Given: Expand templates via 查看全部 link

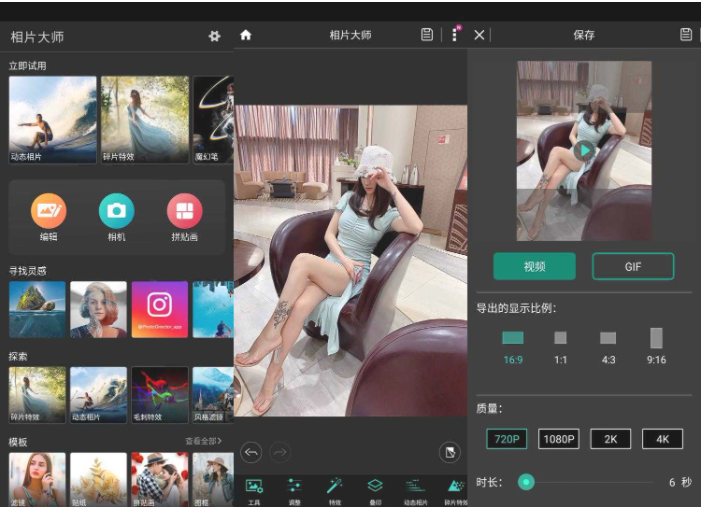Looking at the screenshot, I should [x=204, y=442].
